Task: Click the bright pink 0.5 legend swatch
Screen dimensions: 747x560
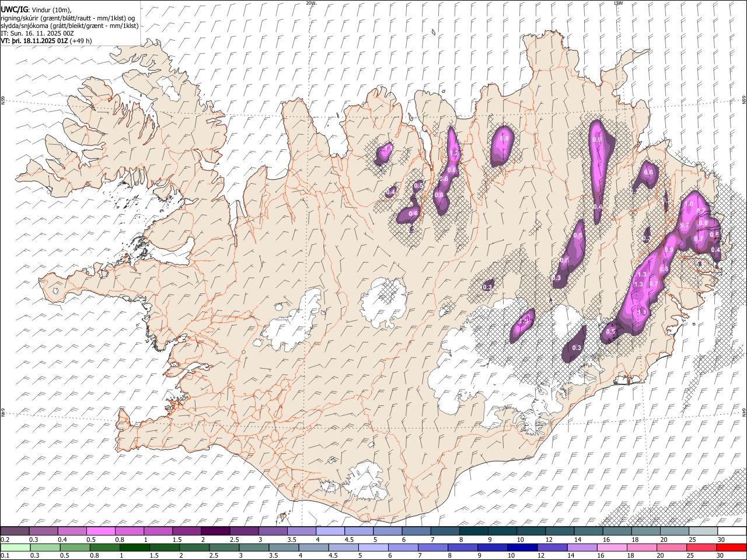Action: coord(100,531)
